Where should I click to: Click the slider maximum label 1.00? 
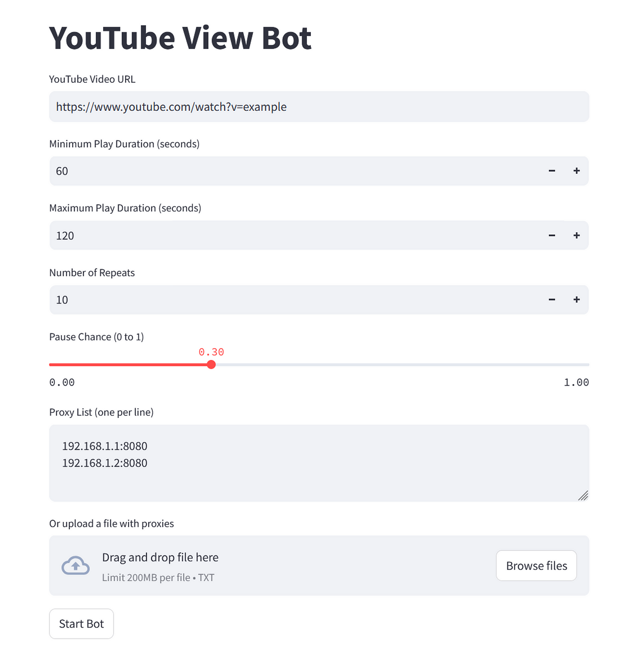[576, 383]
